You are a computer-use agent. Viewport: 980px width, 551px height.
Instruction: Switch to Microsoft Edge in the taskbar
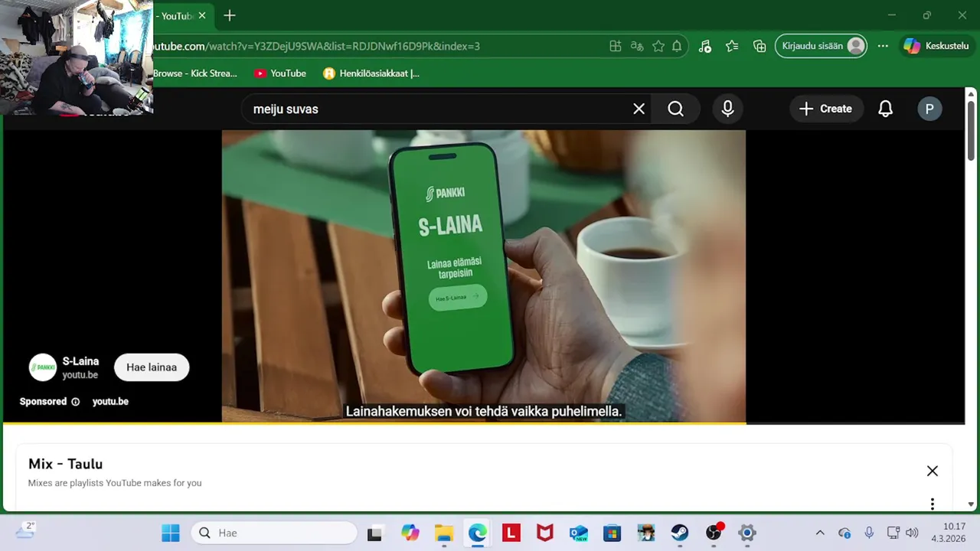coord(478,533)
